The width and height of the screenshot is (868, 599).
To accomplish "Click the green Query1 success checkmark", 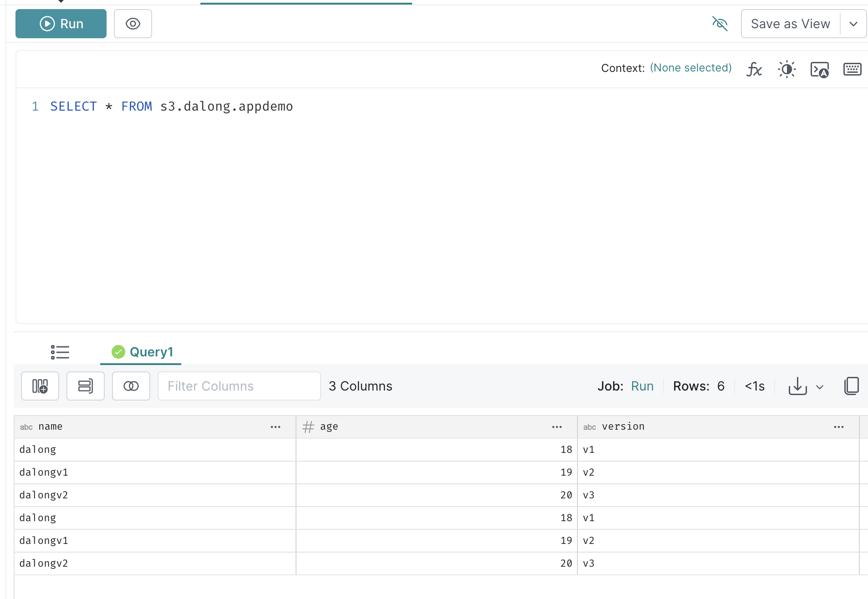I will (118, 352).
